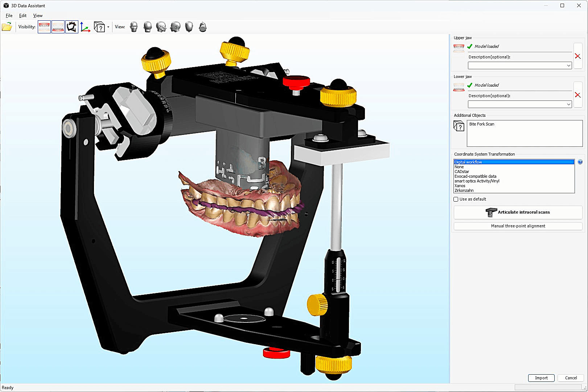Select Zirkonzahn coordinate transformation
This screenshot has height=392, width=588.
pyautogui.click(x=514, y=190)
